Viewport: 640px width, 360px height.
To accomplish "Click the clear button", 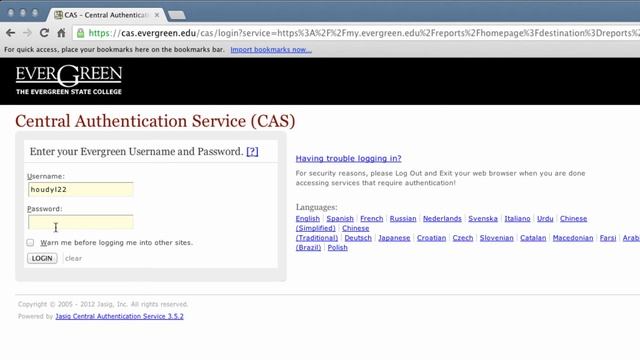I will pyautogui.click(x=73, y=258).
